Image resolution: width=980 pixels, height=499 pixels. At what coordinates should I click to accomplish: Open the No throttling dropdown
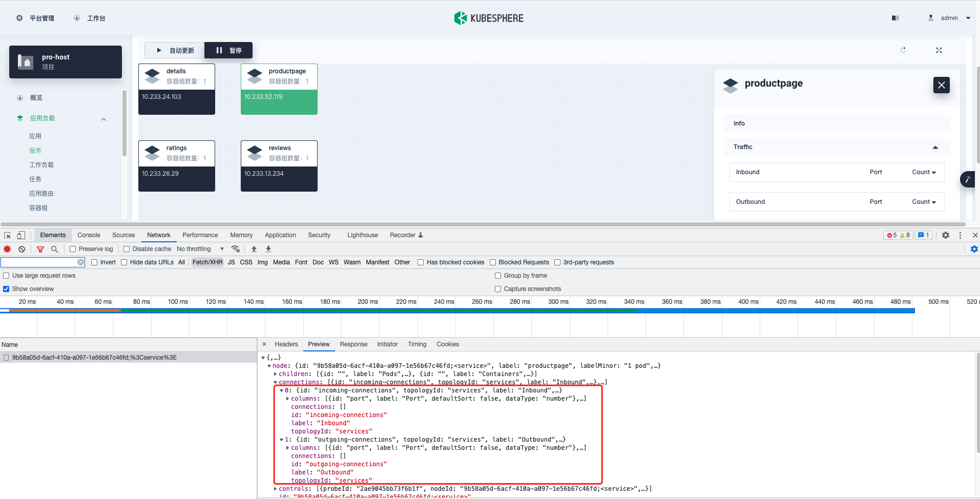200,249
